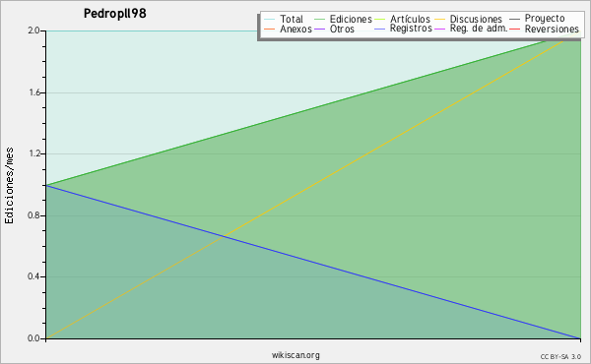Click the Total cyan line swatch
Screen dimensions: 591x364
click(x=269, y=20)
